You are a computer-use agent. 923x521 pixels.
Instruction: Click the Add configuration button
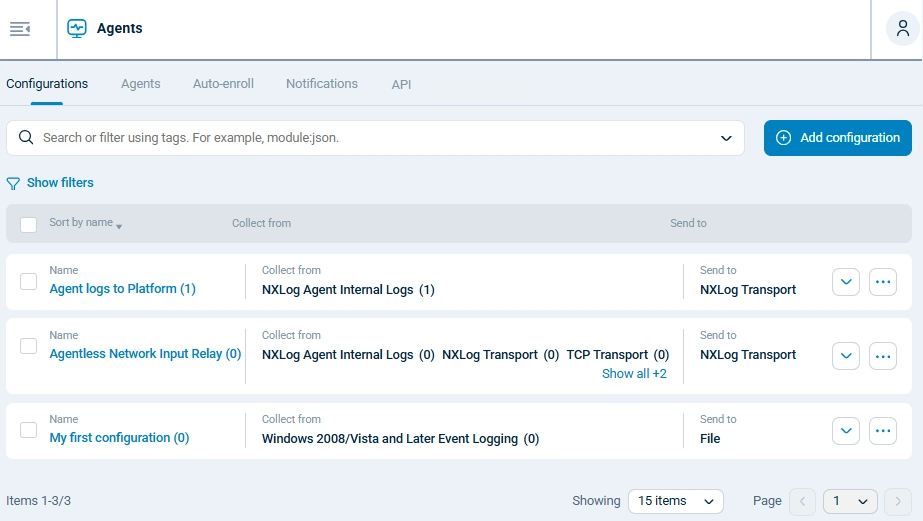point(837,138)
